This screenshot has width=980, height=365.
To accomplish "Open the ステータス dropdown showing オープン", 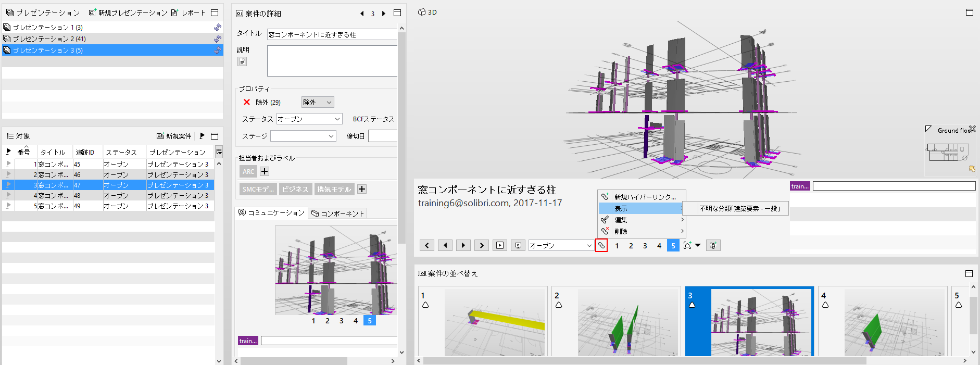I will coord(309,119).
